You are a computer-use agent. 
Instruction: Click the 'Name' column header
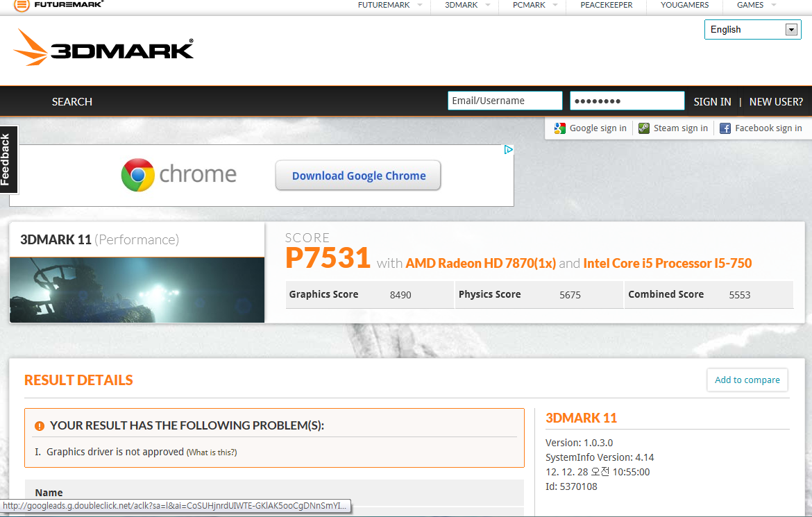[49, 493]
